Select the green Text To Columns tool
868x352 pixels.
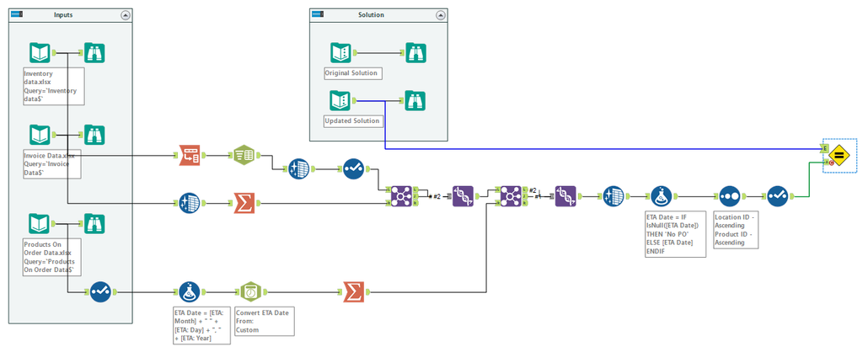[x=244, y=156]
